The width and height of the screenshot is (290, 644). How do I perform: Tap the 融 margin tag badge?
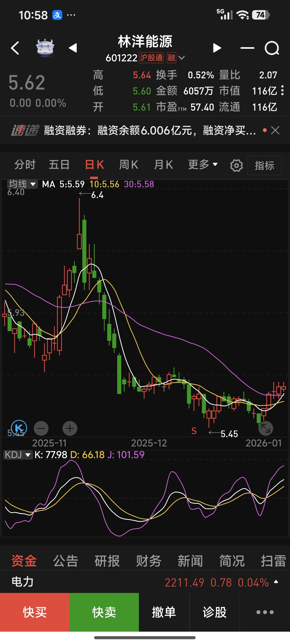click(x=171, y=58)
